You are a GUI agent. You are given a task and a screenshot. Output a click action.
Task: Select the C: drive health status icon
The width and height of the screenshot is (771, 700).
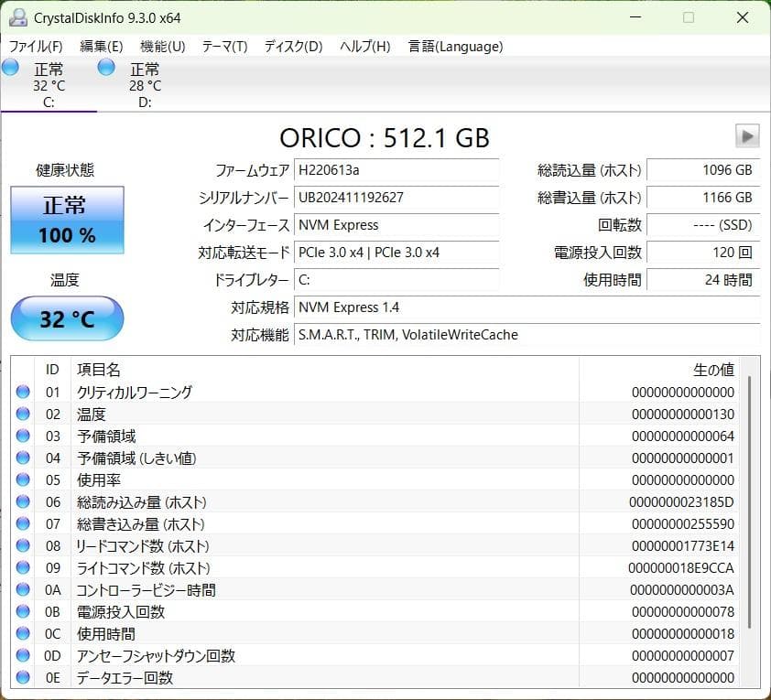(11, 67)
